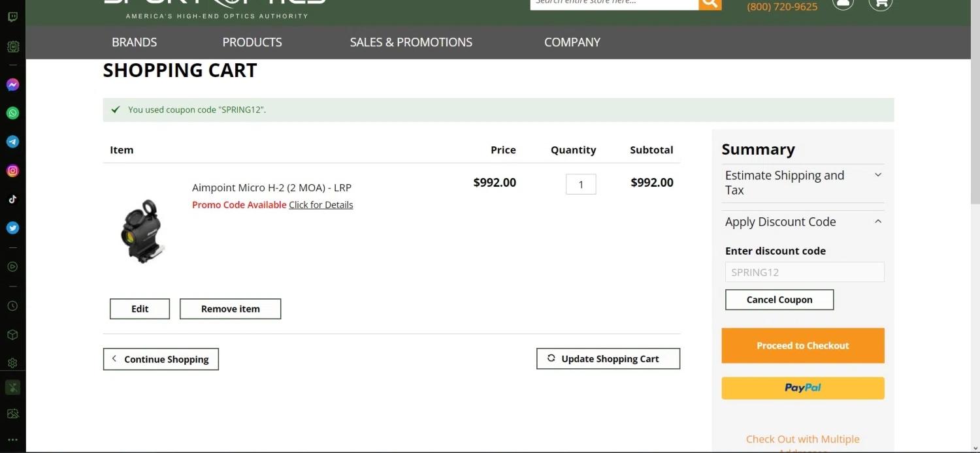Open the BRANDS navigation menu
The height and width of the screenshot is (453, 980).
pyautogui.click(x=134, y=42)
